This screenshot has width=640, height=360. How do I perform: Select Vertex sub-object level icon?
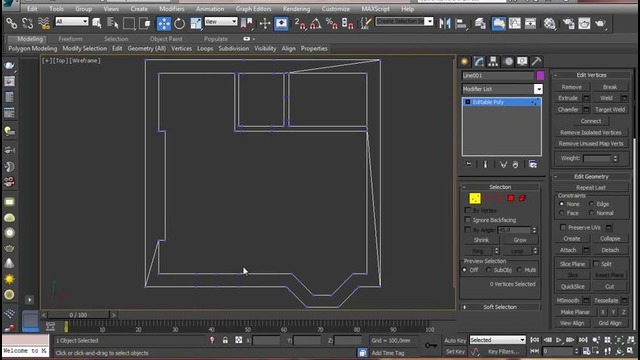pyautogui.click(x=475, y=198)
